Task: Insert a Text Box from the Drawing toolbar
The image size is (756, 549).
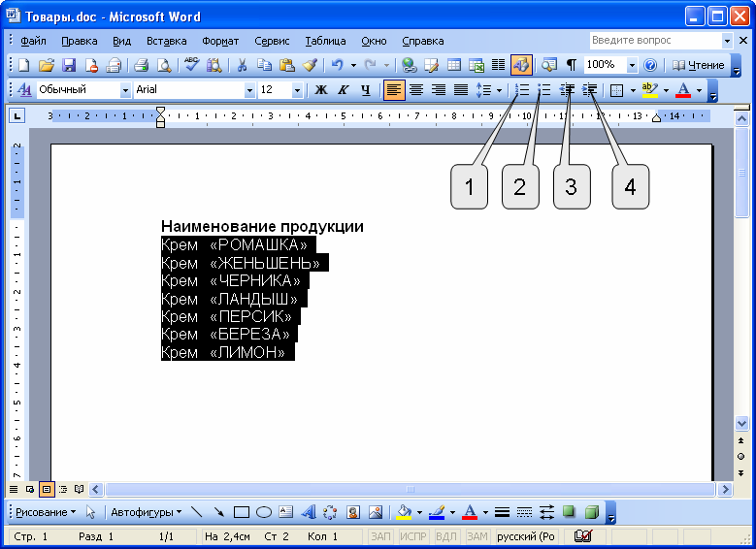Action: tap(286, 512)
